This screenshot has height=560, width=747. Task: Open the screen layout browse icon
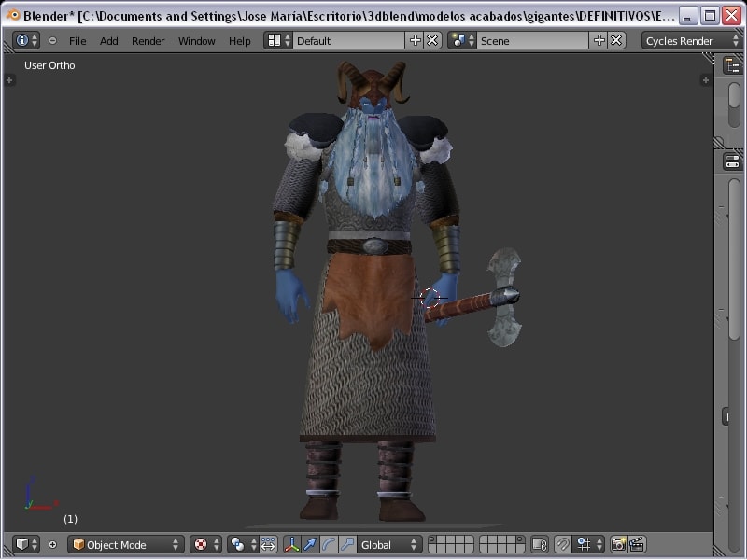[x=278, y=40]
